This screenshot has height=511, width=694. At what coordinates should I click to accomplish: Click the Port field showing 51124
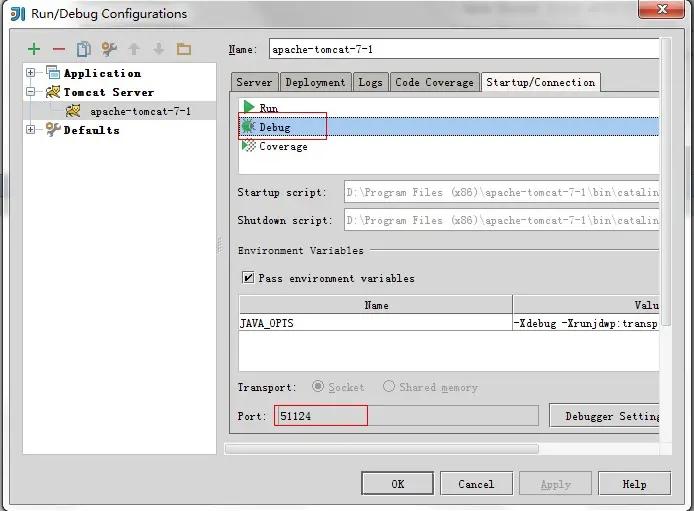(406, 415)
